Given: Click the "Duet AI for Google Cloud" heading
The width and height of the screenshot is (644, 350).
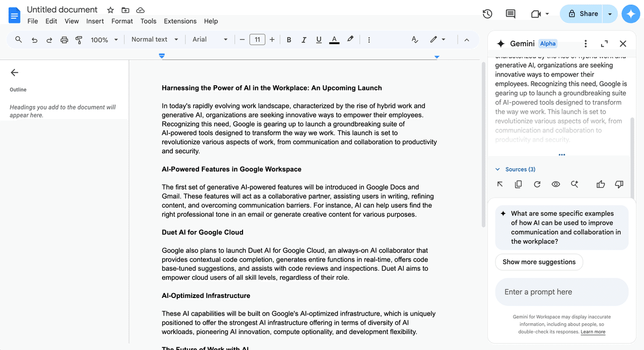Looking at the screenshot, I should coord(202,233).
